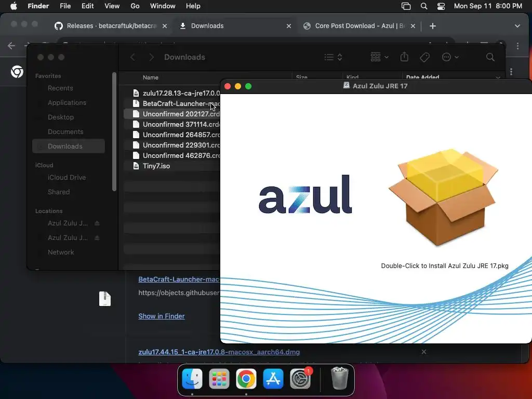Open Launchpad from the Dock
The height and width of the screenshot is (399, 532).
point(219,379)
